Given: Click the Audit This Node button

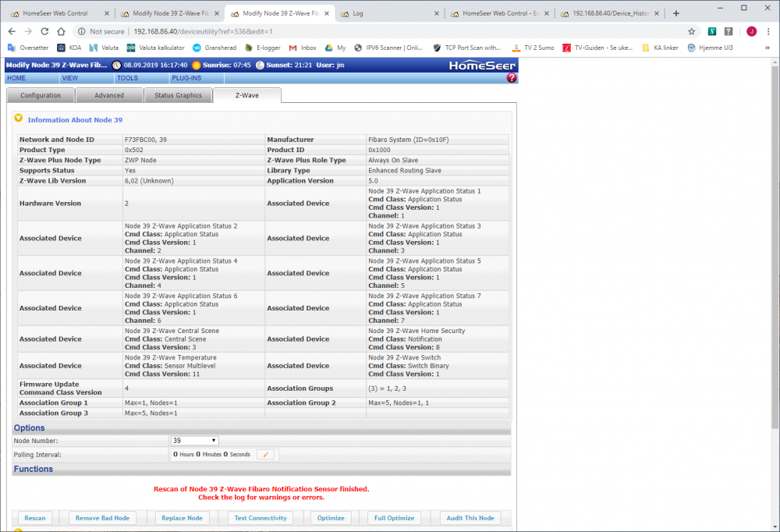Looking at the screenshot, I should click(x=470, y=518).
